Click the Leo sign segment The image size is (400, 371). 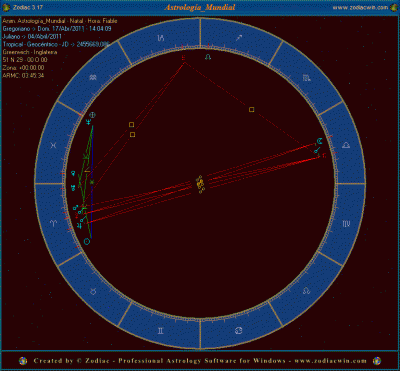[x=306, y=291]
